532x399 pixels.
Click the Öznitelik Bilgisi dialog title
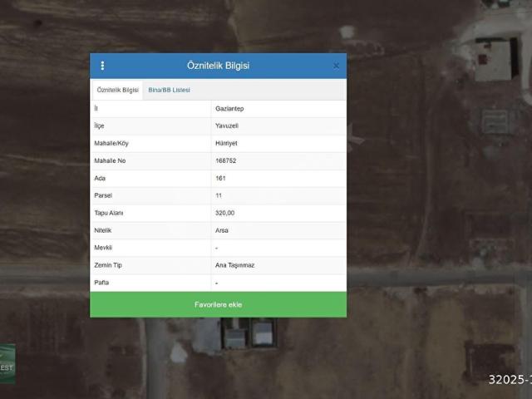click(x=218, y=66)
